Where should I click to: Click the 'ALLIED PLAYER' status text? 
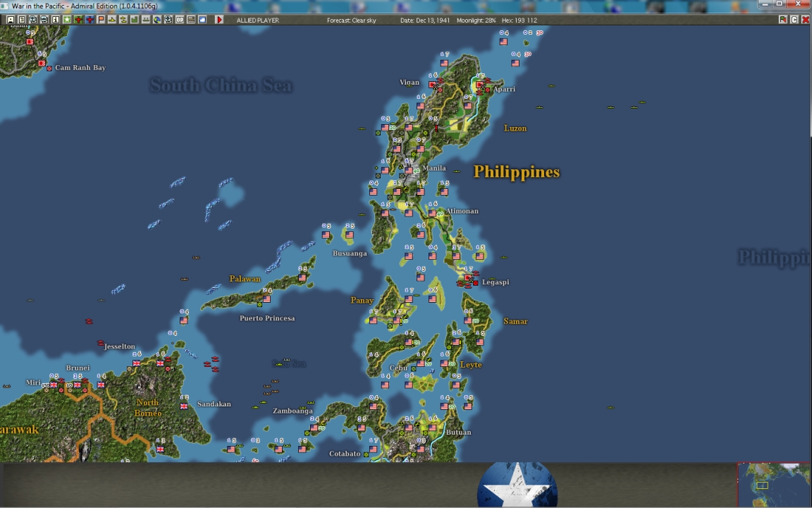257,20
